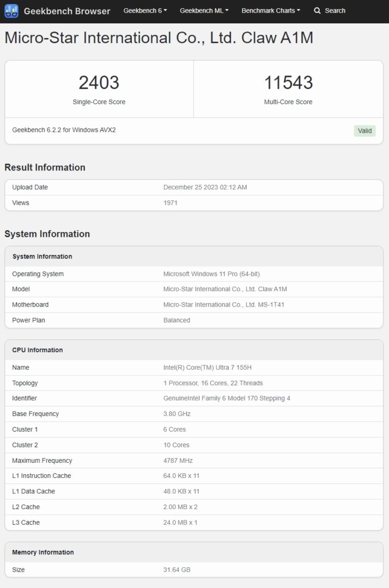Click the Geekbench 6.2.2 for Windows AVX2 text
Viewport: 389px width, 588px height.
click(64, 130)
